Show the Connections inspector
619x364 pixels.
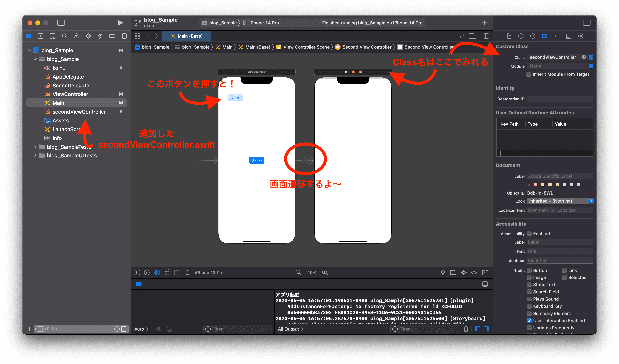click(581, 36)
